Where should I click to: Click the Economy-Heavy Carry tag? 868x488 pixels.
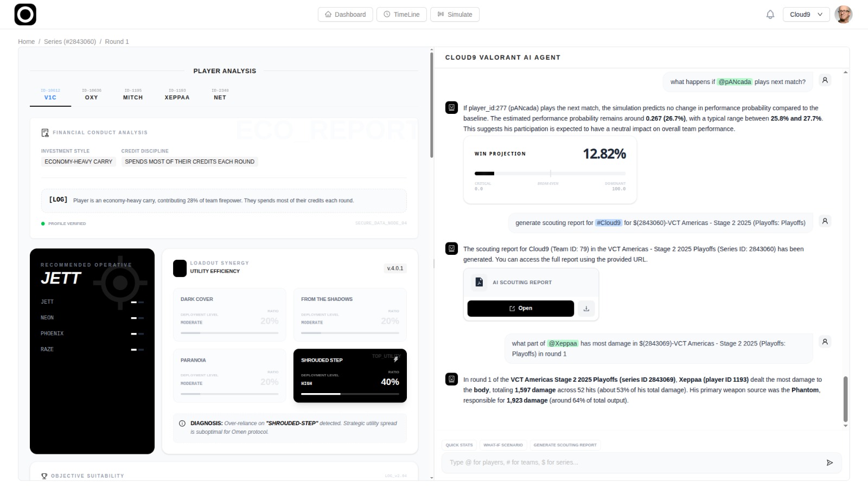coord(79,162)
